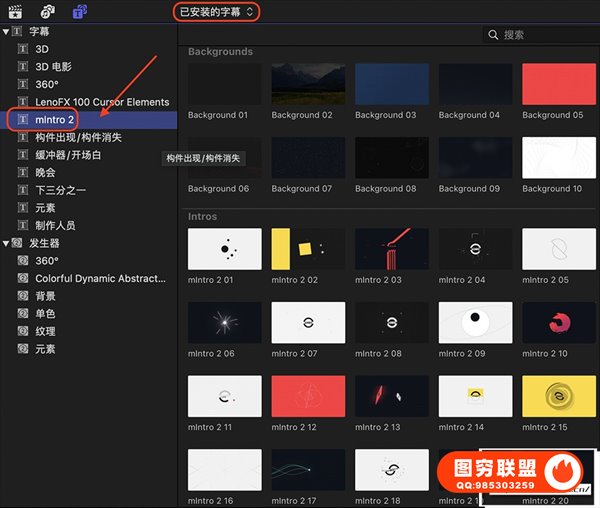This screenshot has width=600, height=508.
Task: Open the Libraries sidebar clapperboard icon
Action: [15, 12]
